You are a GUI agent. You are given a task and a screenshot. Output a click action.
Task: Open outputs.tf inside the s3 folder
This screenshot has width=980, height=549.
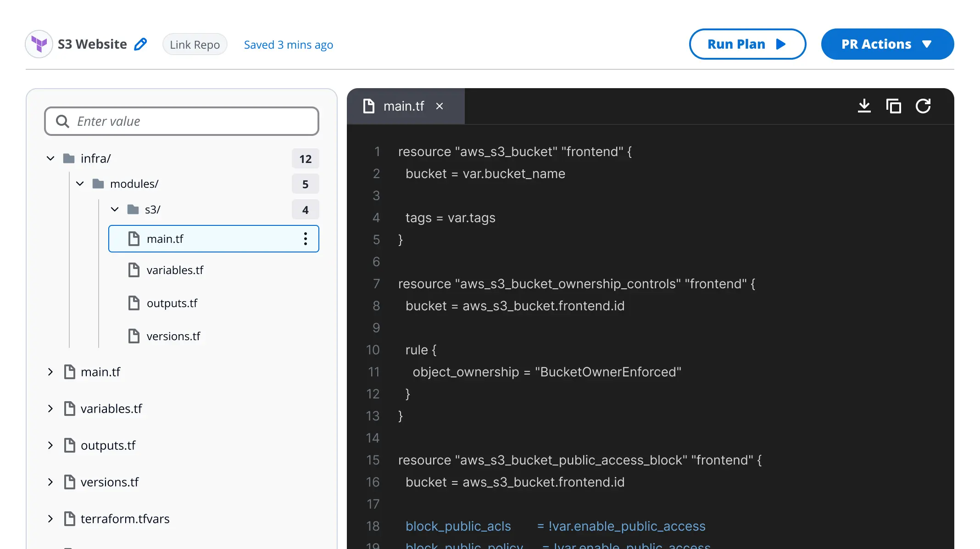coord(172,303)
